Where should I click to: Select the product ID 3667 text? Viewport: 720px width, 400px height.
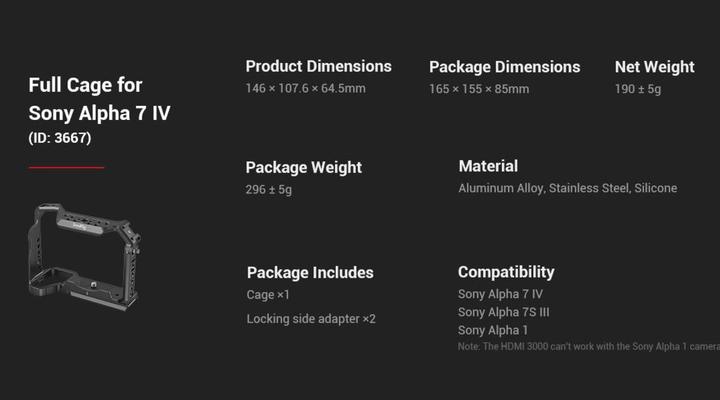coord(59,138)
